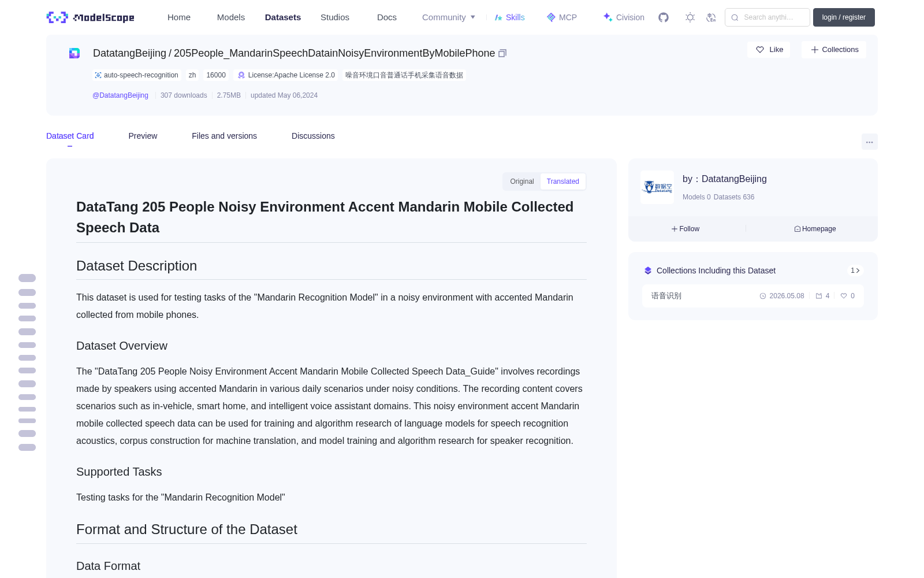Switch dataset card to Original text

pyautogui.click(x=522, y=181)
